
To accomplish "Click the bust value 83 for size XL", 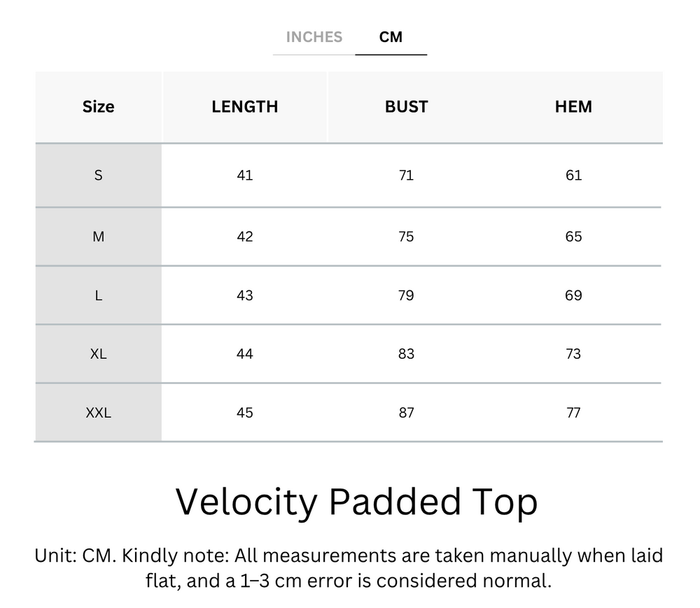I will (x=406, y=354).
